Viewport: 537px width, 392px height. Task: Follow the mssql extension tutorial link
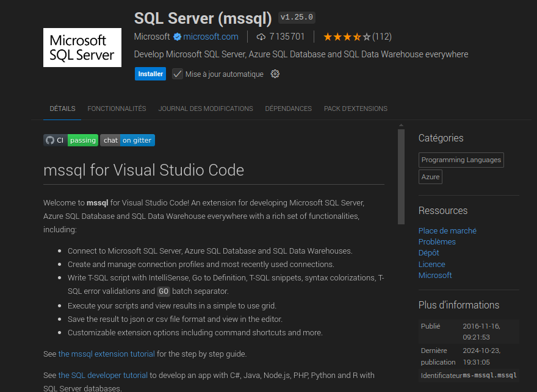coord(107,354)
